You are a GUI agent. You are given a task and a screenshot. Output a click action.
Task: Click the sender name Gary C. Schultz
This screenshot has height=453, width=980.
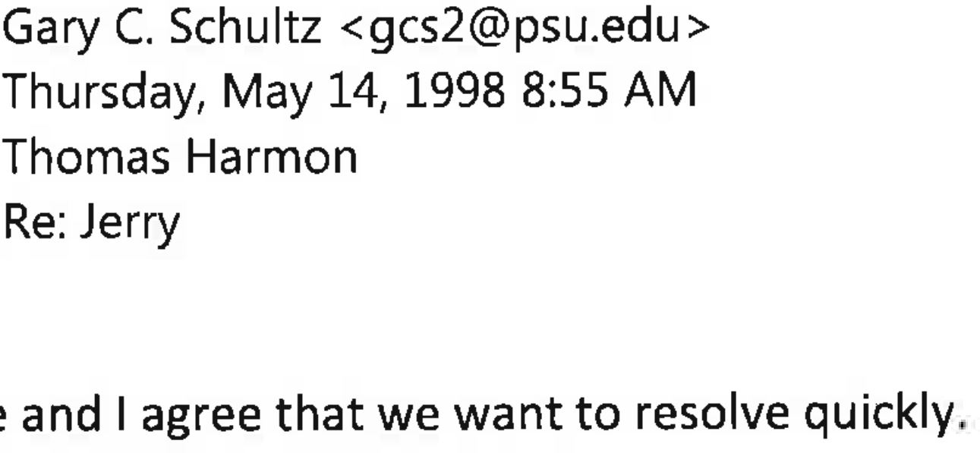point(161,29)
